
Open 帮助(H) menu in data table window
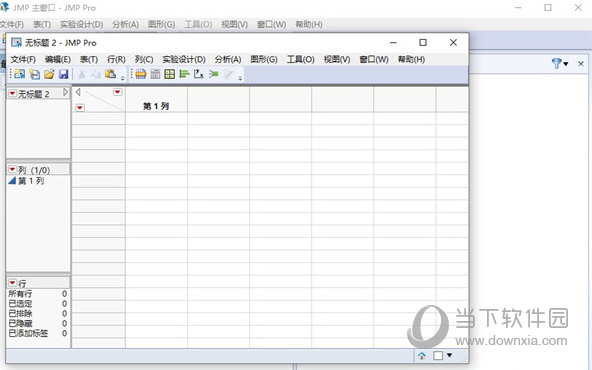point(412,59)
